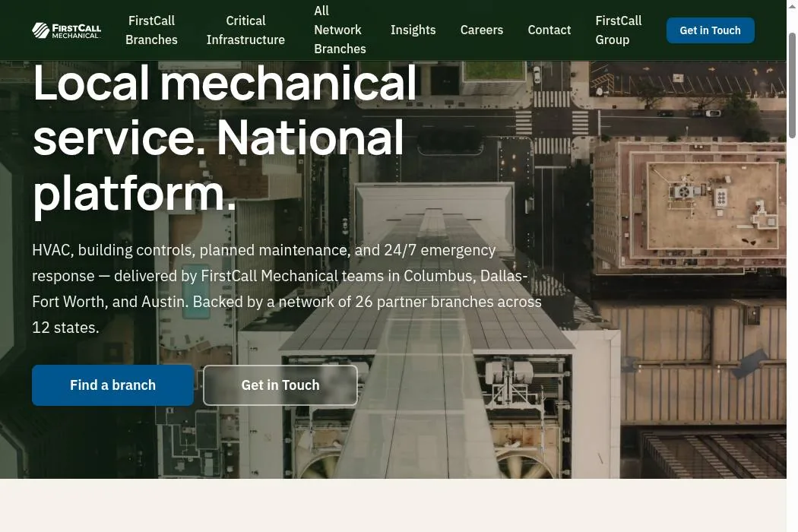Viewport: 798px width, 532px height.
Task: Open the FirstCall Group link
Action: [x=619, y=30]
